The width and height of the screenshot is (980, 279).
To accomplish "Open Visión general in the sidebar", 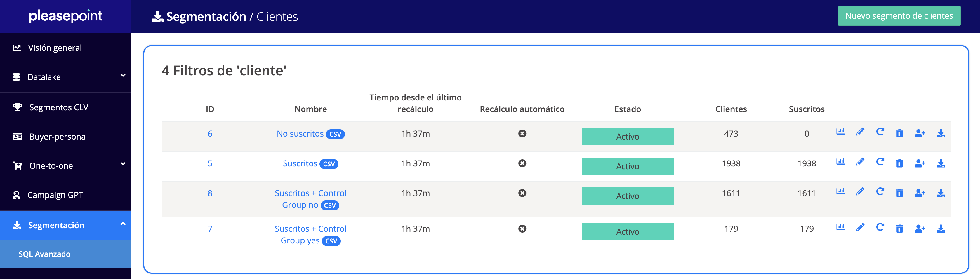I will 55,48.
